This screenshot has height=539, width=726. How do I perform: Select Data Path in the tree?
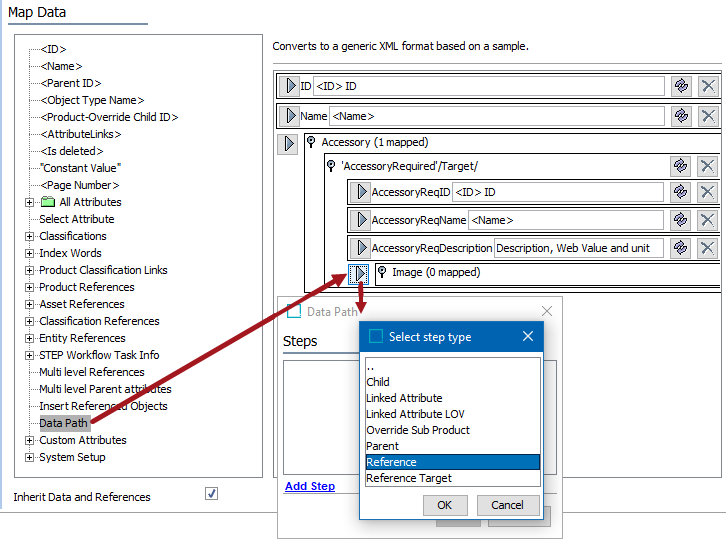click(64, 423)
